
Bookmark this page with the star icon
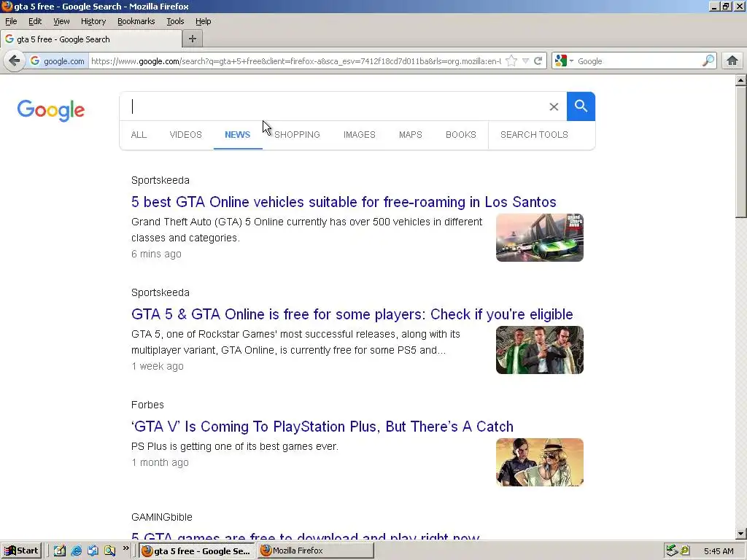pos(511,61)
